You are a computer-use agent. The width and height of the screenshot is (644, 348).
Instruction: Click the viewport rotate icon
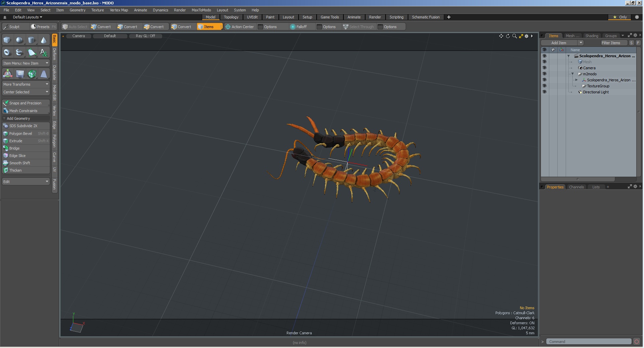click(x=508, y=36)
